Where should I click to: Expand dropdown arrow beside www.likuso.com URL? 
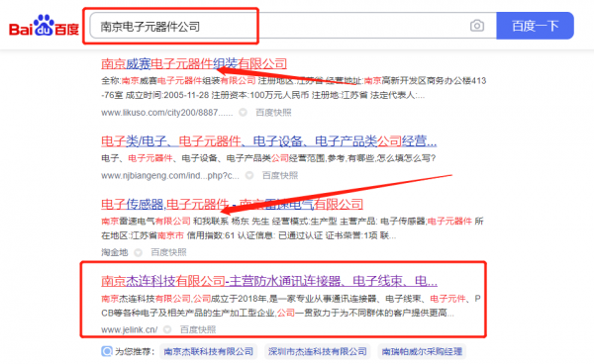pos(243,113)
